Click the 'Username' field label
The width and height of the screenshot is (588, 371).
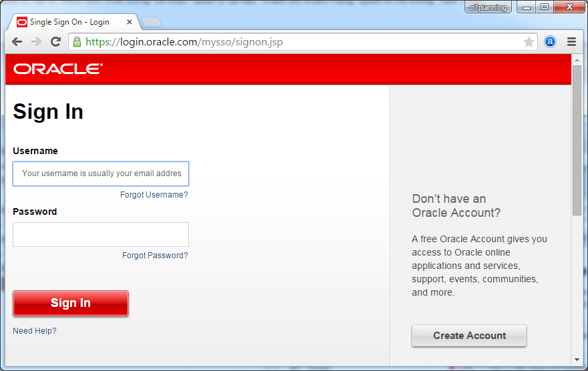[35, 151]
